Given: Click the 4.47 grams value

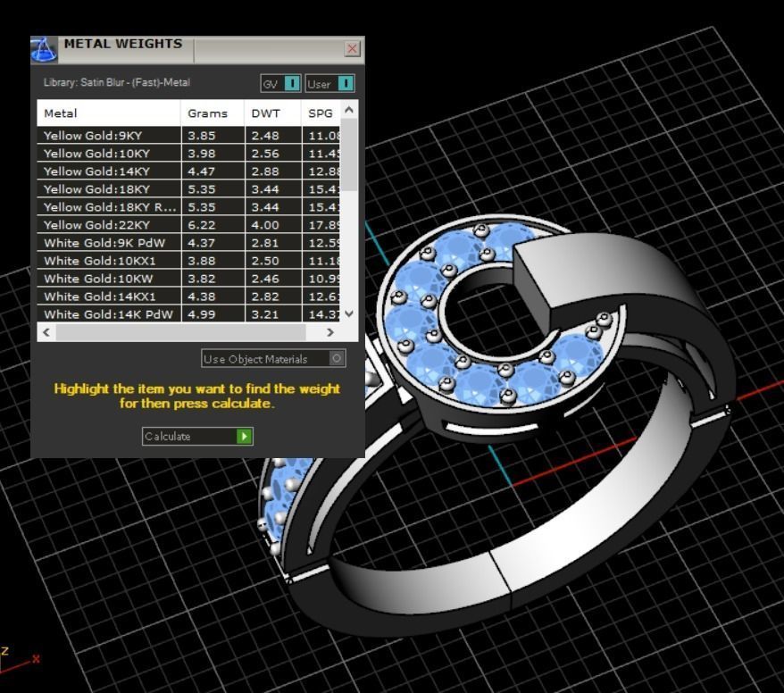Looking at the screenshot, I should point(202,171).
